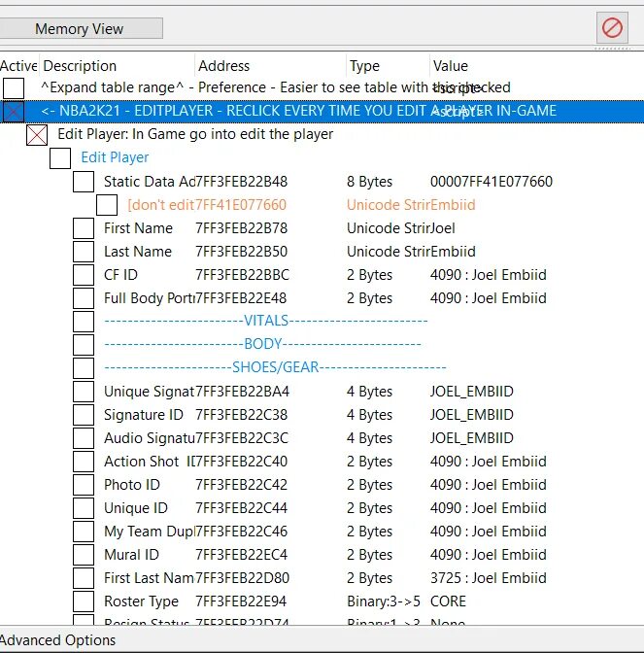Toggle the First Name entry checkbox

coord(84,228)
